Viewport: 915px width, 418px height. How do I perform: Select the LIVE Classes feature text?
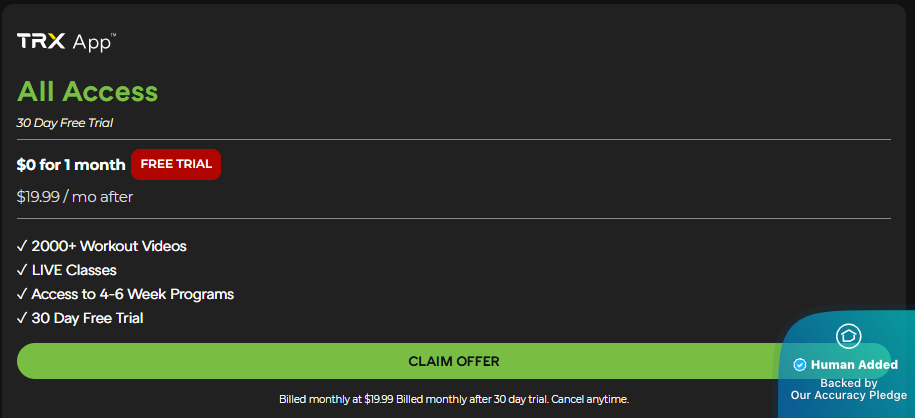pyautogui.click(x=74, y=270)
